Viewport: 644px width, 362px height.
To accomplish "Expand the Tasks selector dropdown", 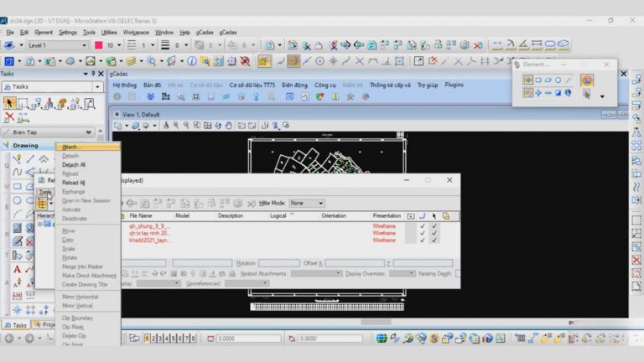I will pyautogui.click(x=97, y=87).
